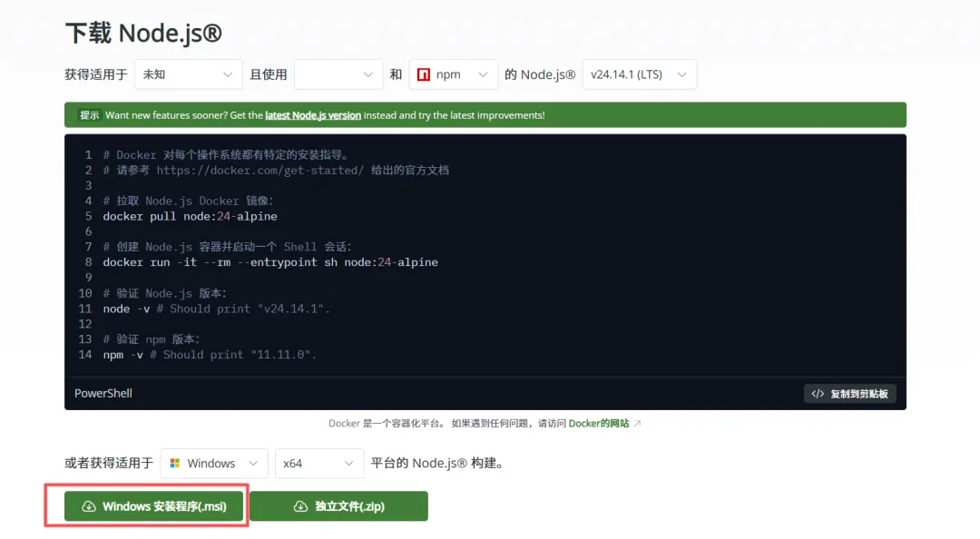Open the Docker的网站 link
This screenshot has width=980, height=539.
pyautogui.click(x=599, y=424)
